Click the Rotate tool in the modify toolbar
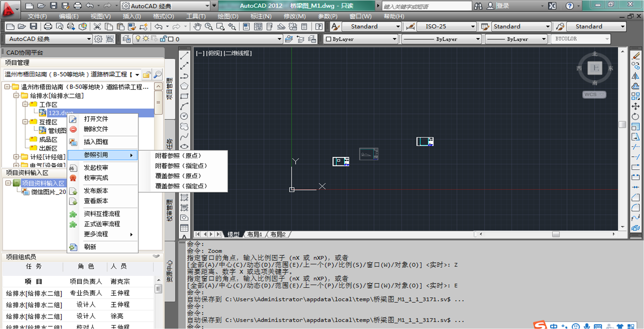 point(636,117)
